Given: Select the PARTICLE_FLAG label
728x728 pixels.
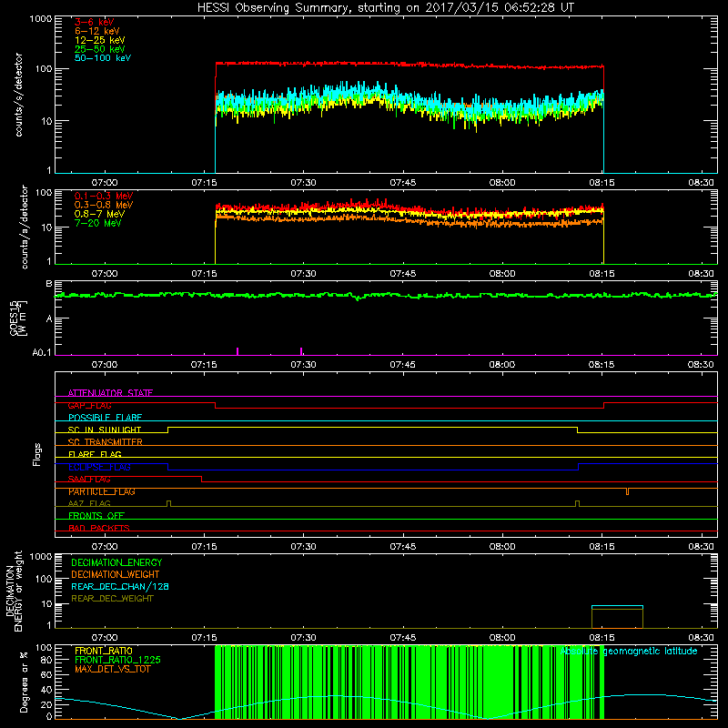Looking at the screenshot, I should [x=102, y=491].
